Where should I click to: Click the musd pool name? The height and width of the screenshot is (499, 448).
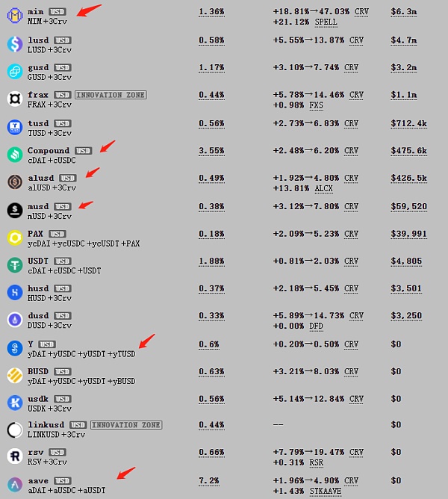point(38,206)
